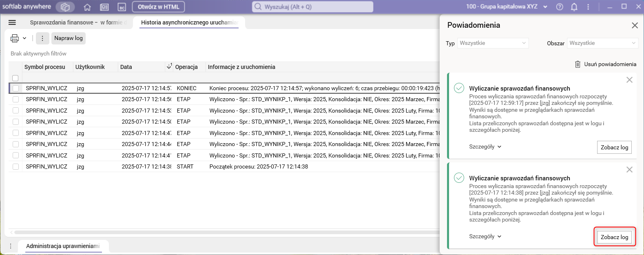Click the Wyszukaj (Alt + Q) search field

312,7
